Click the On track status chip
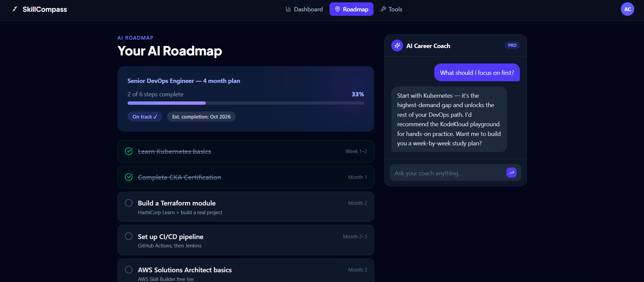This screenshot has width=644, height=282. click(145, 116)
